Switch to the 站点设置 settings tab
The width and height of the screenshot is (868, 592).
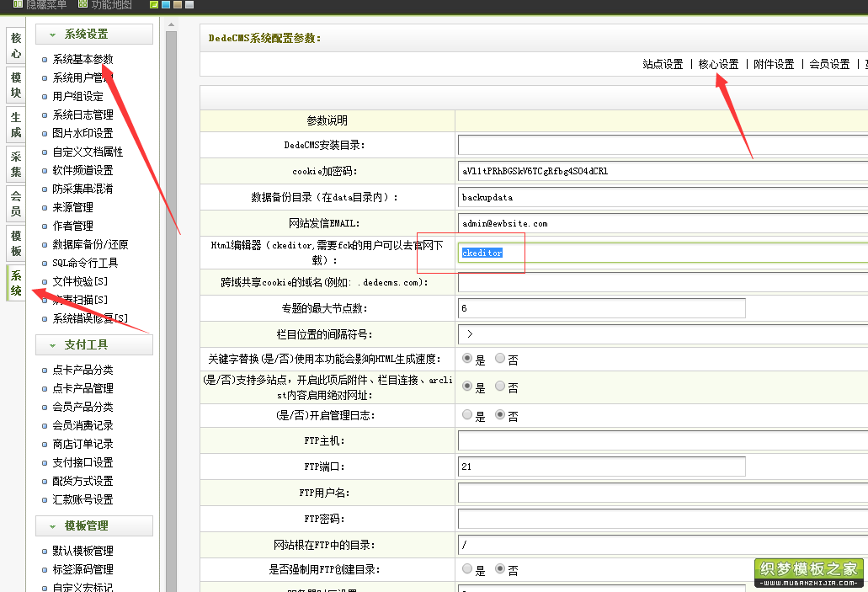(663, 64)
